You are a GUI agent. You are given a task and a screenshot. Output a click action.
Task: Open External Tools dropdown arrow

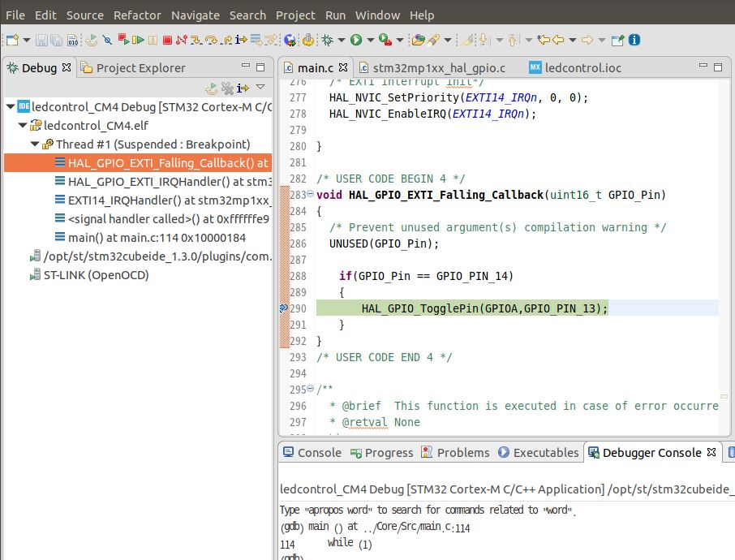(x=400, y=40)
